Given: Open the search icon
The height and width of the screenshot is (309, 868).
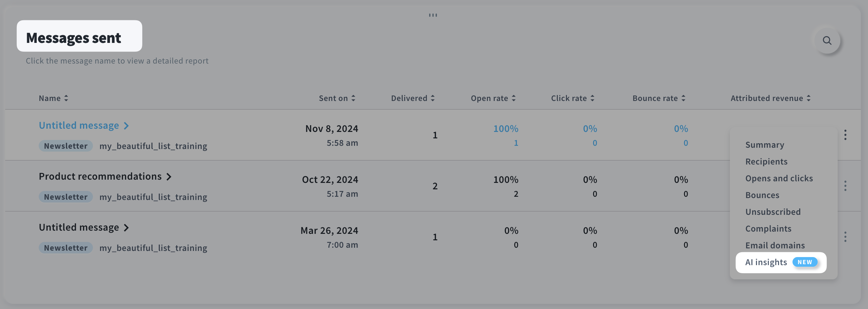Looking at the screenshot, I should click(828, 40).
